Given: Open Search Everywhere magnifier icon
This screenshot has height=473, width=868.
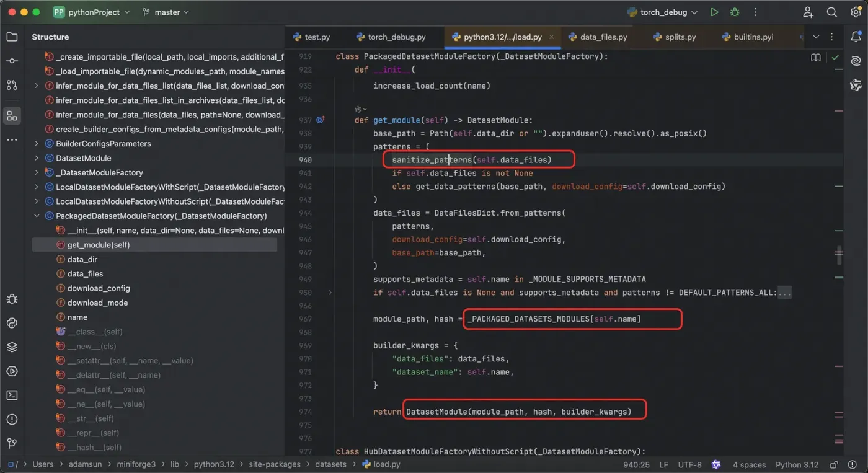Looking at the screenshot, I should click(832, 12).
